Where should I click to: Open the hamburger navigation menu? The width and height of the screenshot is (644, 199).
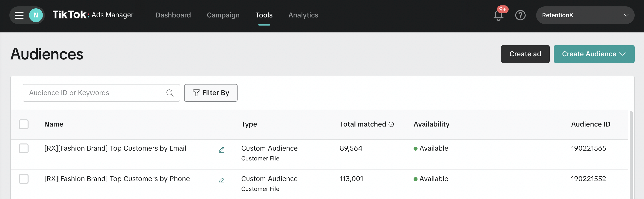tap(19, 15)
